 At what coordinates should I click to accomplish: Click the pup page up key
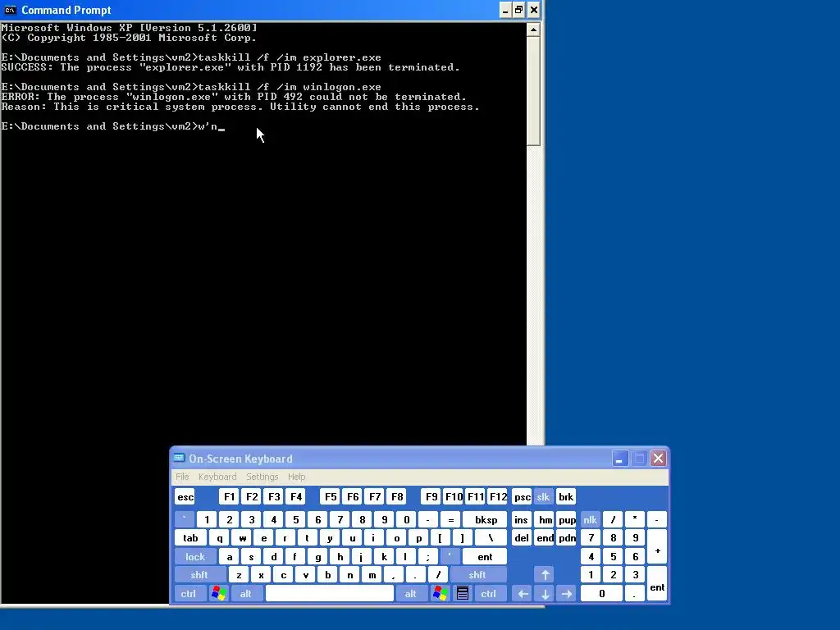[x=567, y=519]
